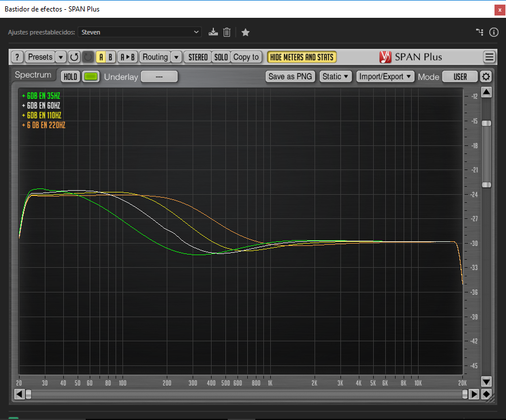Expand the Static display dropdown

(x=335, y=76)
